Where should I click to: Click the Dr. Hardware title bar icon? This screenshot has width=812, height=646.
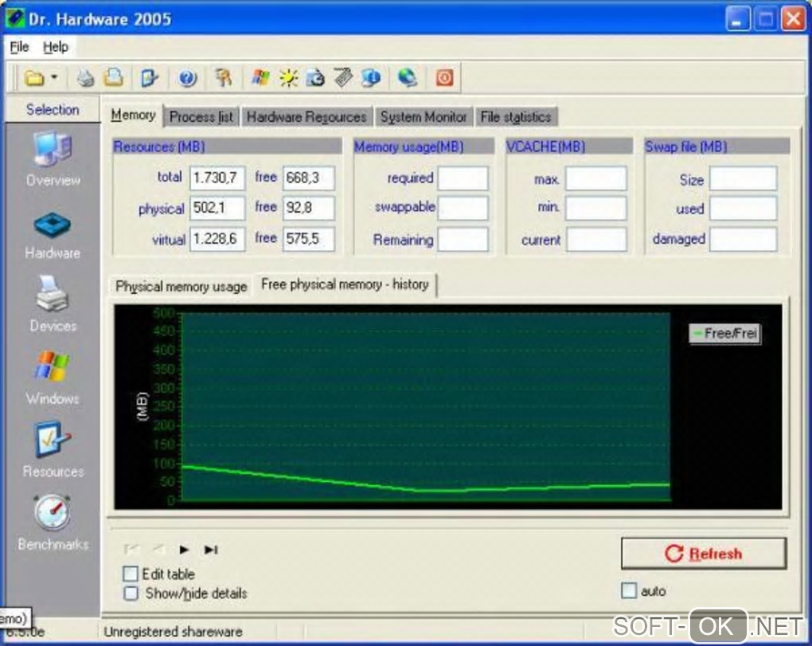14,19
